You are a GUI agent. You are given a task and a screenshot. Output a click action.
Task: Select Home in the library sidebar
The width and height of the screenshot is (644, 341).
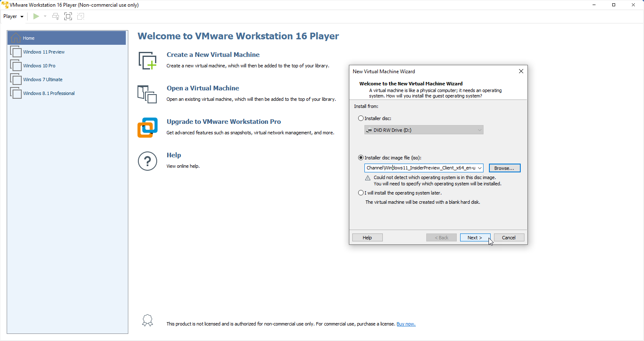point(67,38)
